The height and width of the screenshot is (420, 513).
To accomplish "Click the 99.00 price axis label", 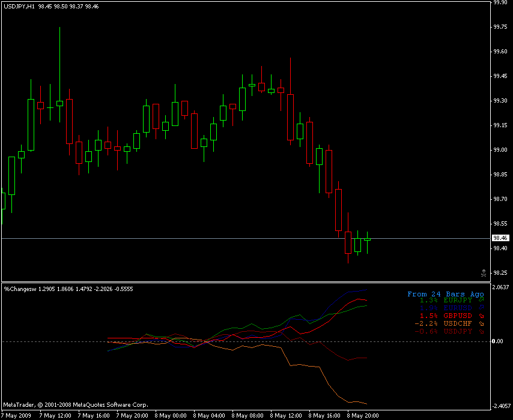I will pos(500,150).
